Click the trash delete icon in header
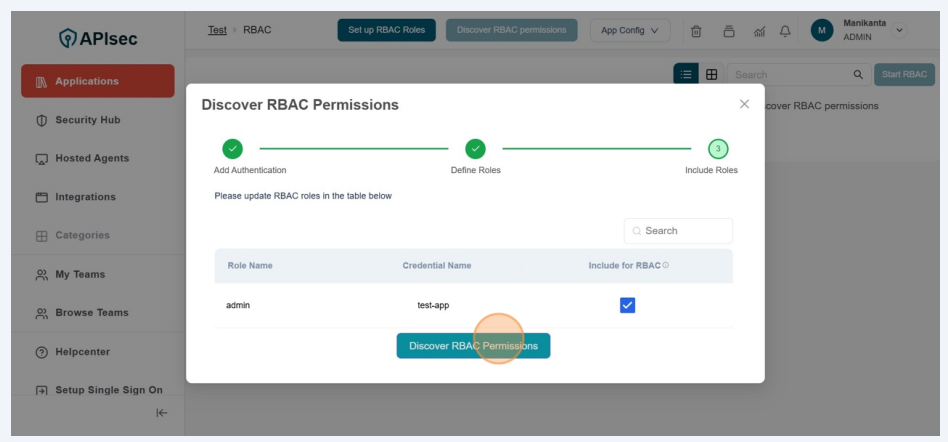Image resolution: width=948 pixels, height=442 pixels. (696, 30)
